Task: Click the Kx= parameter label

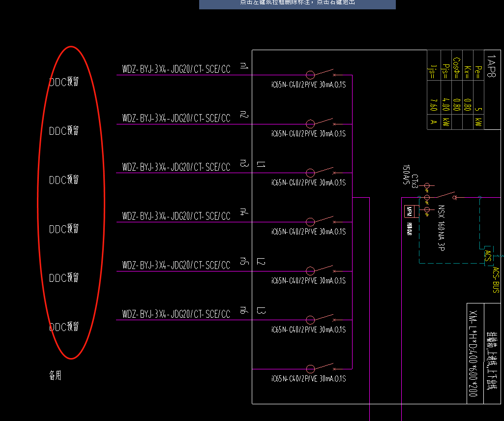Action: (x=468, y=72)
